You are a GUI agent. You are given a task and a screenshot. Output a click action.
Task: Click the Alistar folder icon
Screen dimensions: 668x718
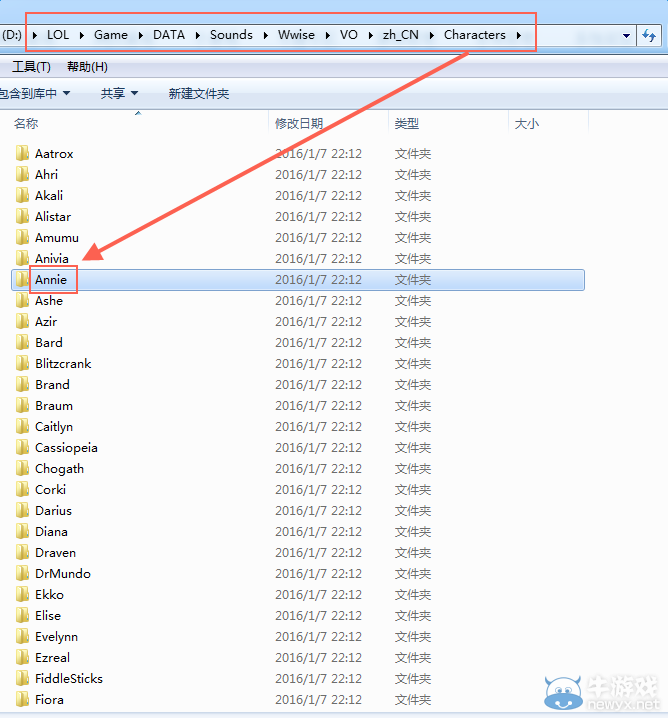pos(22,217)
